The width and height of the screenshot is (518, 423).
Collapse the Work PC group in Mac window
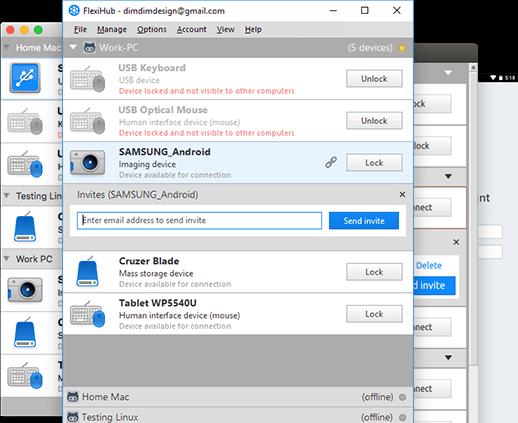[x=6, y=258]
